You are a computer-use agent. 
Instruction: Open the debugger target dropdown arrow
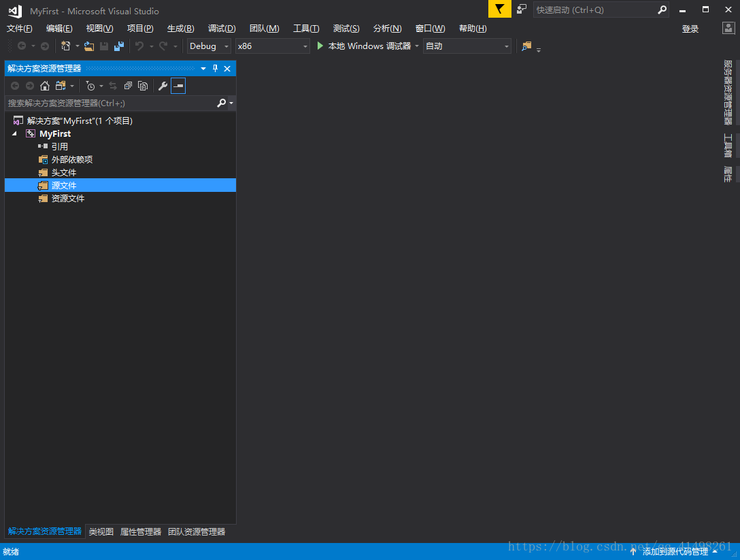click(x=417, y=46)
